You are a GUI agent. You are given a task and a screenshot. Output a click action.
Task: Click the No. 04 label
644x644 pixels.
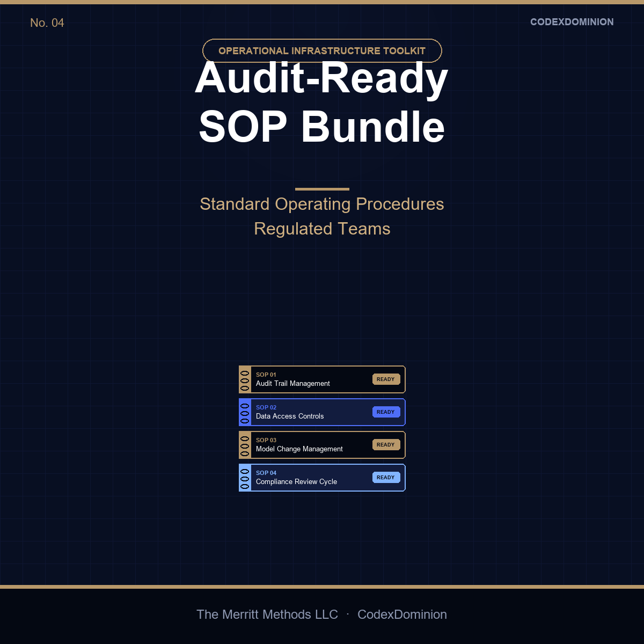(x=47, y=23)
